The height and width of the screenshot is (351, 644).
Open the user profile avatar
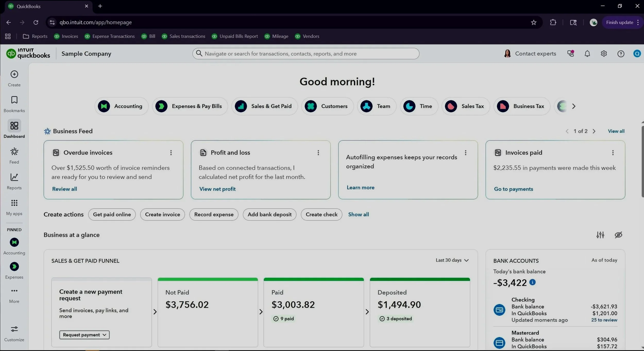click(x=637, y=54)
